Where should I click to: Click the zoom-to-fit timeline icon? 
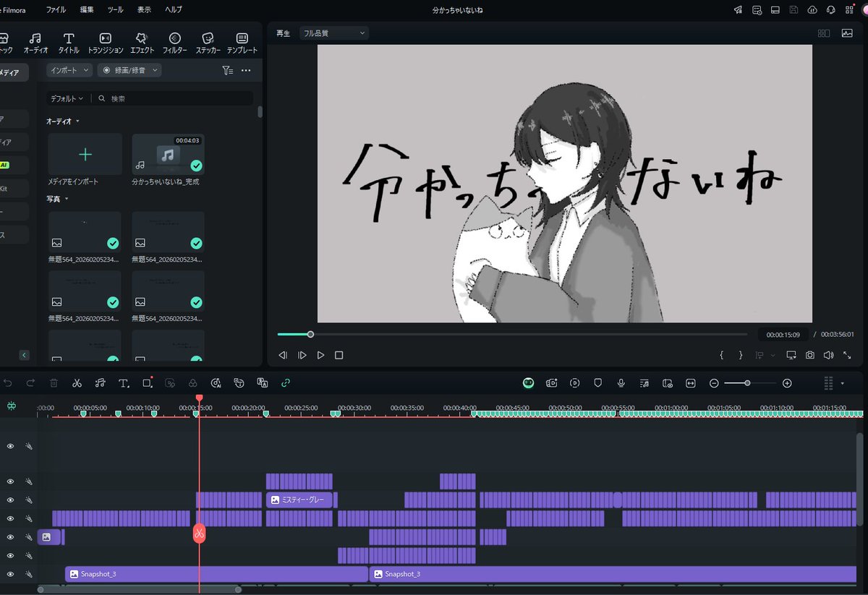(691, 383)
